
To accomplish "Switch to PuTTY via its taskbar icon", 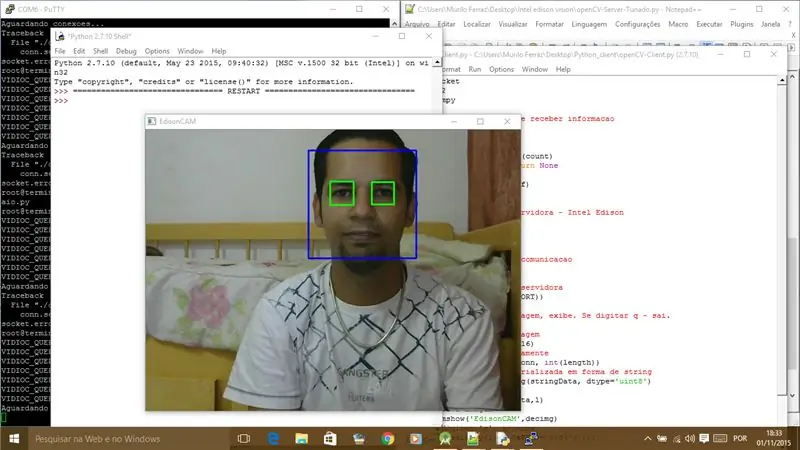I will click(x=531, y=439).
